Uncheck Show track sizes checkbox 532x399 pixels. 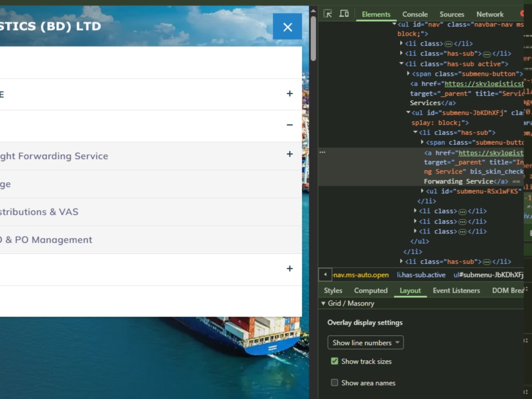335,361
